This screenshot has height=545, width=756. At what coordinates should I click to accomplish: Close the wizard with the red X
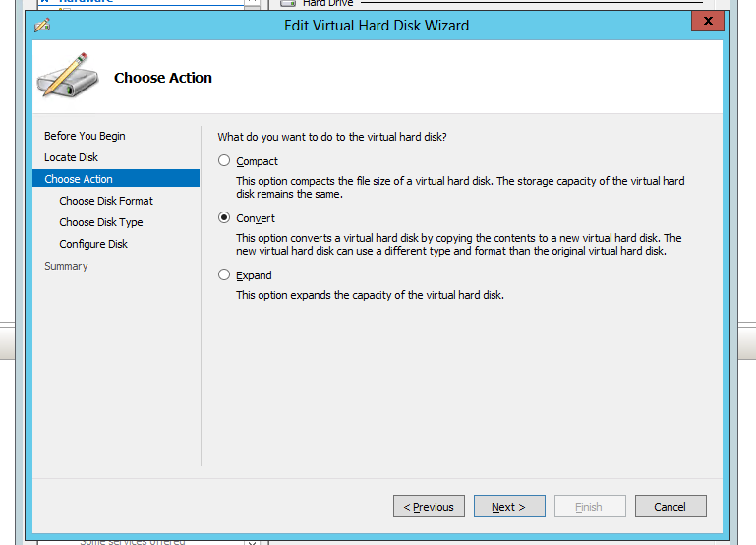708,22
